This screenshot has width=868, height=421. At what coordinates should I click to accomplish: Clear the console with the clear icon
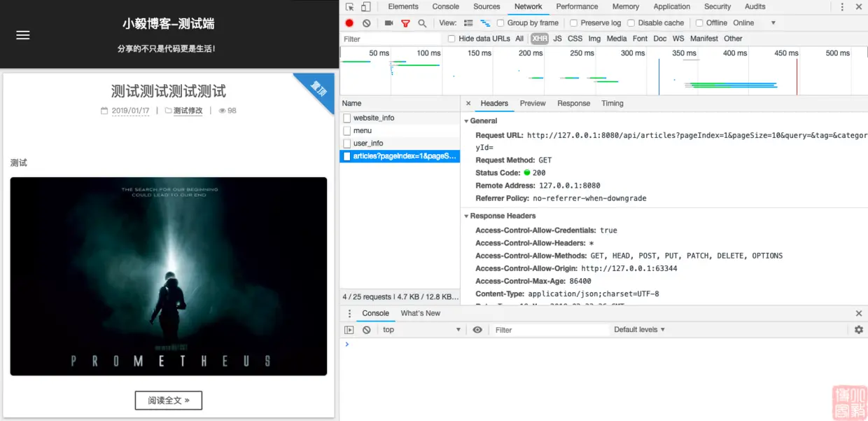coord(366,330)
